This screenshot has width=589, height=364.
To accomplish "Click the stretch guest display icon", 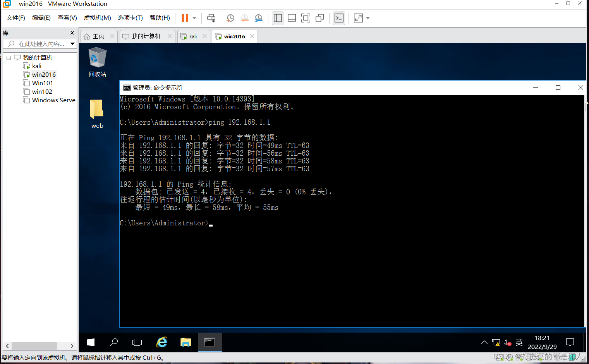I will point(358,18).
